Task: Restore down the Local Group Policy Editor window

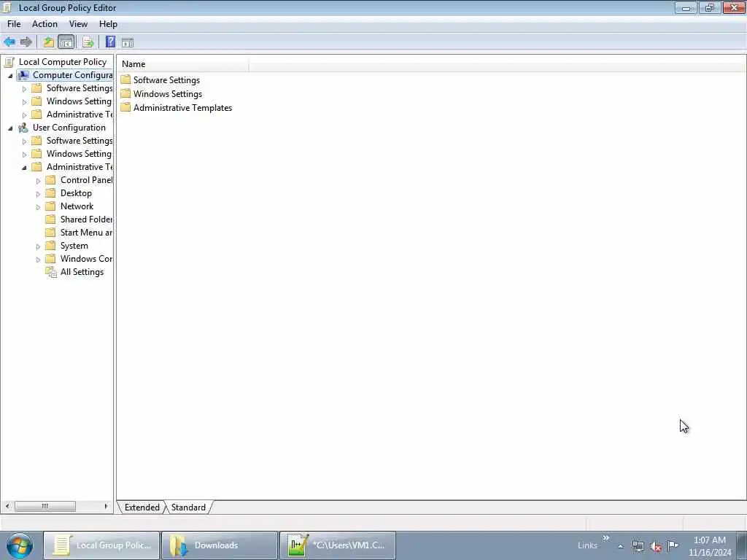Action: (x=709, y=7)
